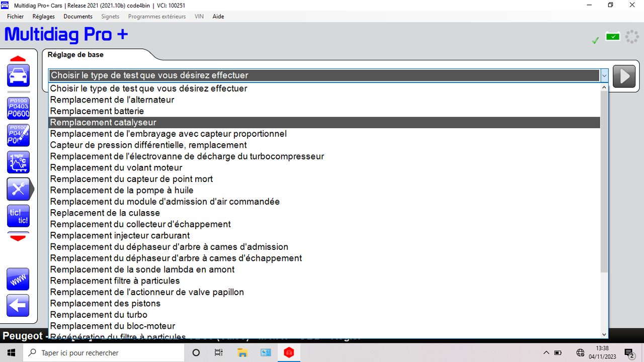Select Remplacement du capteur de point mort
The height and width of the screenshot is (362, 644).
coord(325,179)
